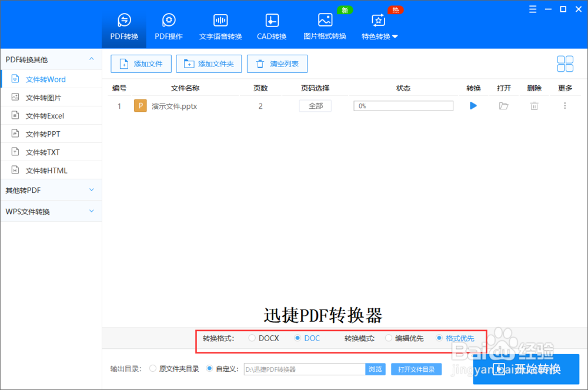This screenshot has height=390, width=588.
Task: Choose 原文件夹目录 as output directory
Action: pos(153,369)
